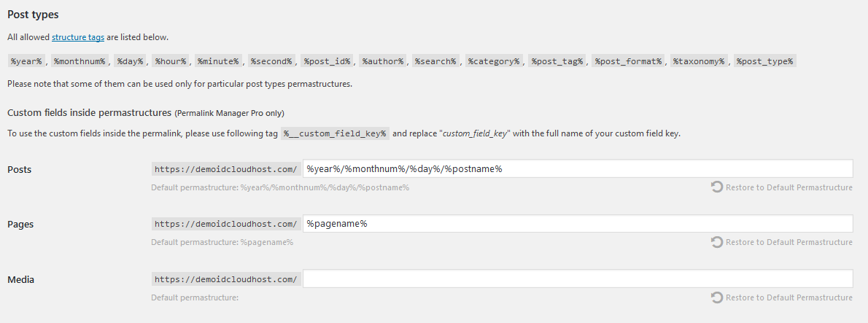This screenshot has width=868, height=323.
Task: Click the Posts permastructure input field
Action: 578,168
